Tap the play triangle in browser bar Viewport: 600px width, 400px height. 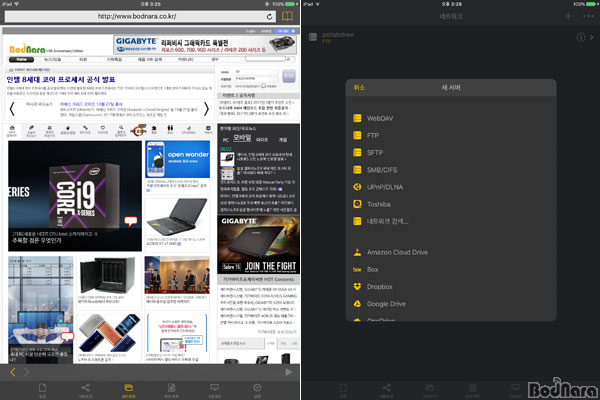click(289, 372)
